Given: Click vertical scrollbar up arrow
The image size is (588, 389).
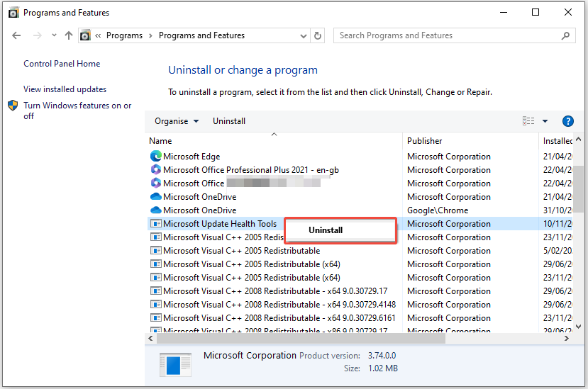Looking at the screenshot, I should click(578, 140).
